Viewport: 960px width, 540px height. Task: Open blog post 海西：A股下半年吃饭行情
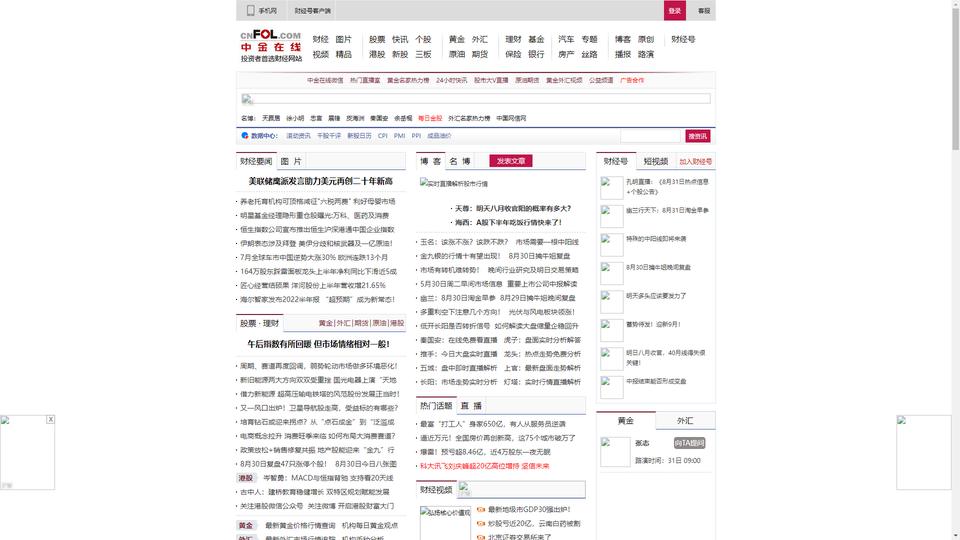tap(508, 223)
